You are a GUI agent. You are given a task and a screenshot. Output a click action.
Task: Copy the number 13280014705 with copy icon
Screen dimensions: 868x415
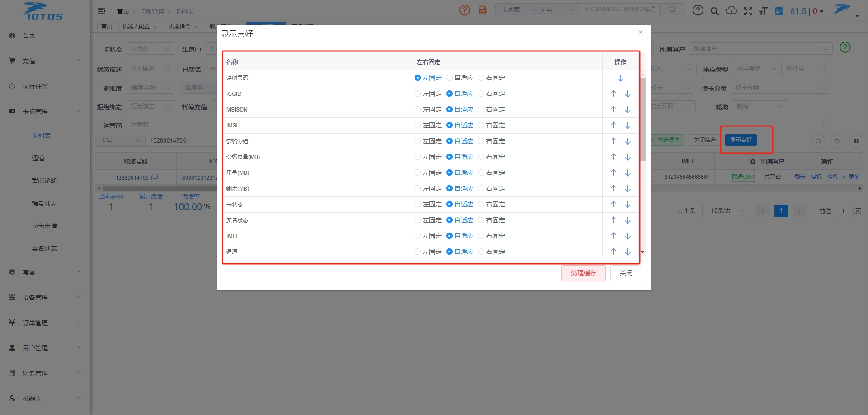point(155,177)
